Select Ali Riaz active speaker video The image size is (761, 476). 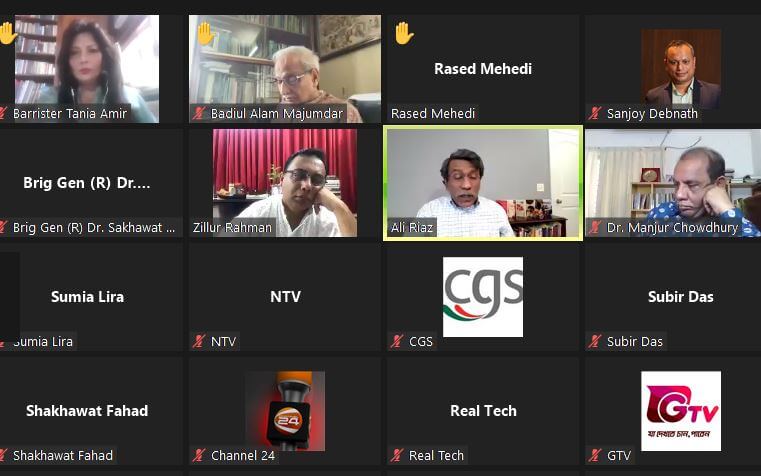[x=483, y=183]
